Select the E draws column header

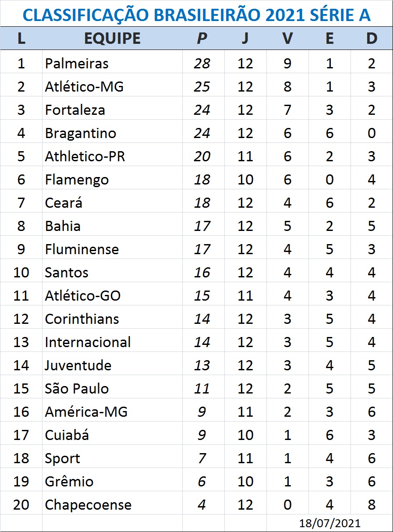coord(329,39)
